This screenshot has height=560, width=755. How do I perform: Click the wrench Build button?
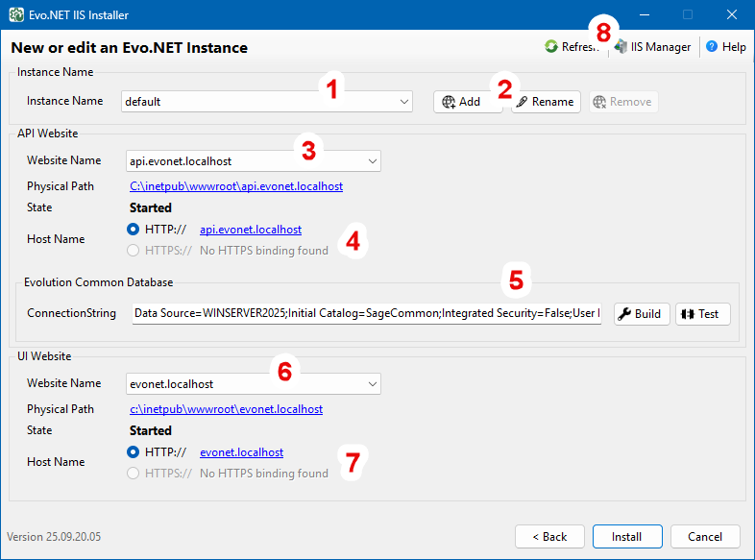[639, 314]
